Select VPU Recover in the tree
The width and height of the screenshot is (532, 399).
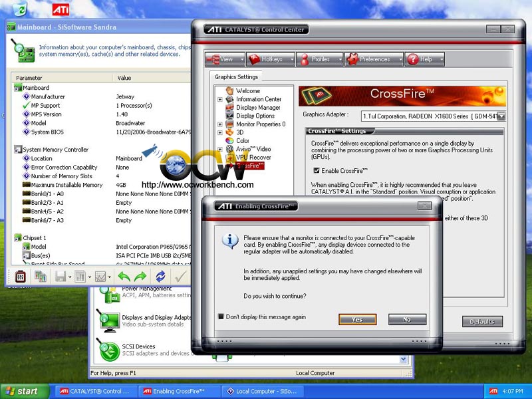[x=253, y=157]
